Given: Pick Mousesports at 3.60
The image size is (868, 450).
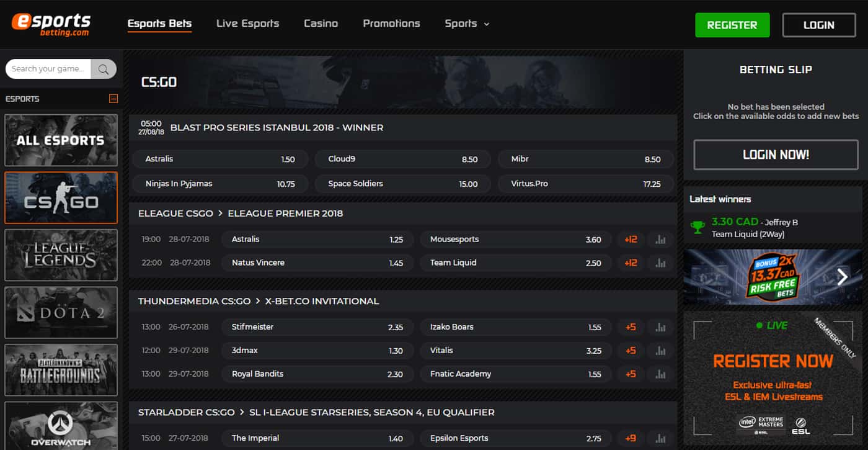Looking at the screenshot, I should coord(516,239).
